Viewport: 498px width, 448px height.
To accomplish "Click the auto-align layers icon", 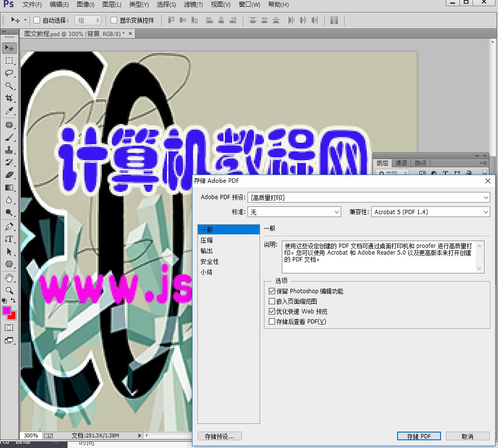I will tap(334, 20).
